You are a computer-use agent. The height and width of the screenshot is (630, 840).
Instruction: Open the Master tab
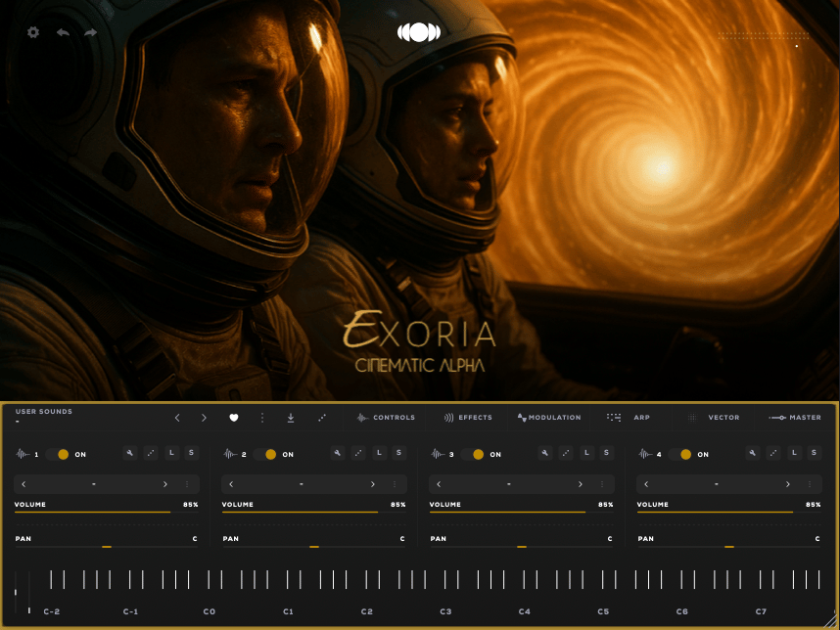pos(795,418)
